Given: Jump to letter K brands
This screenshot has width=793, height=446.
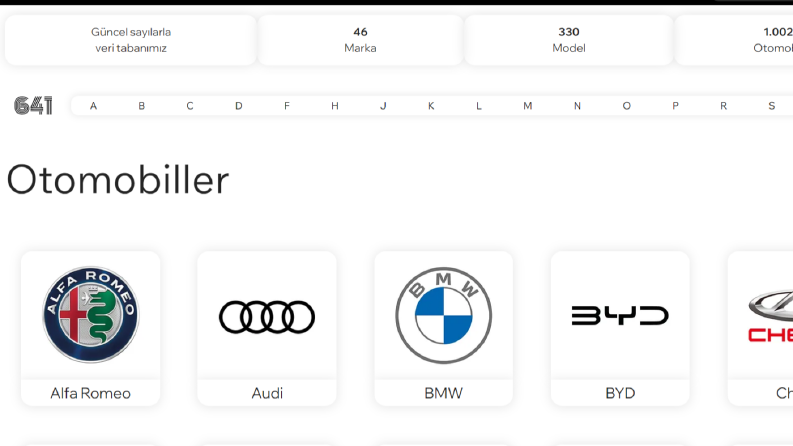Looking at the screenshot, I should [431, 106].
